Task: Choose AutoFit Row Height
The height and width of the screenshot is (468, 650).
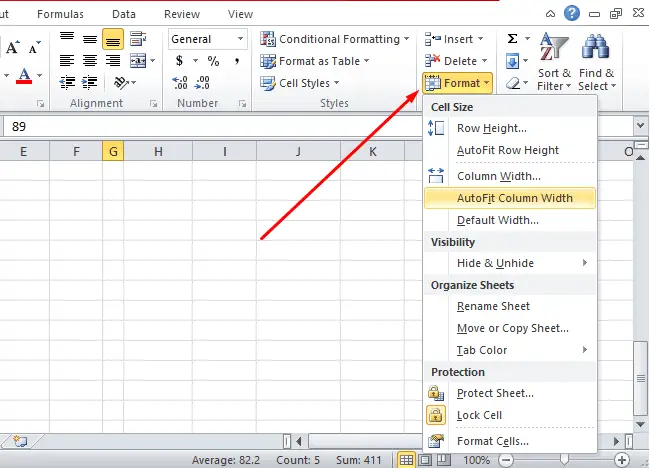Action: pos(510,150)
